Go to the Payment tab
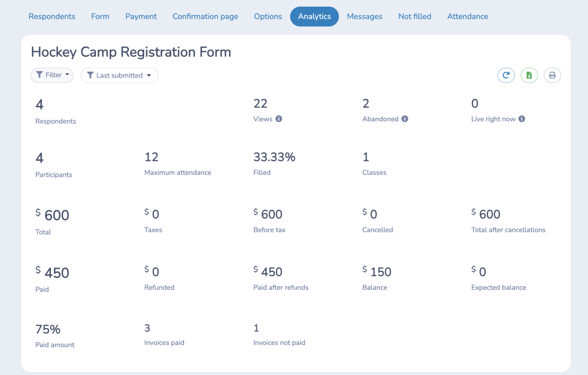 pyautogui.click(x=141, y=16)
